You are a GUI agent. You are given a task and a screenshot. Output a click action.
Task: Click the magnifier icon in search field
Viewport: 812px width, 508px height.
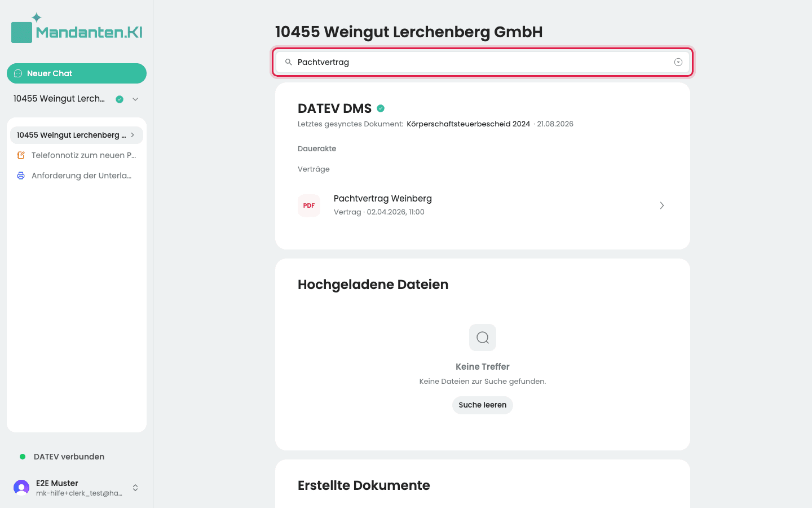tap(288, 62)
